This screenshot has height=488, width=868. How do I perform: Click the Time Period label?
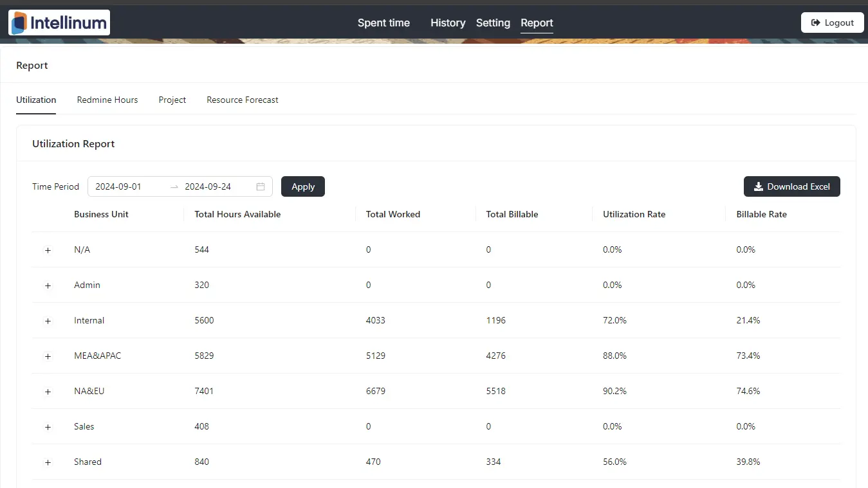pos(55,186)
